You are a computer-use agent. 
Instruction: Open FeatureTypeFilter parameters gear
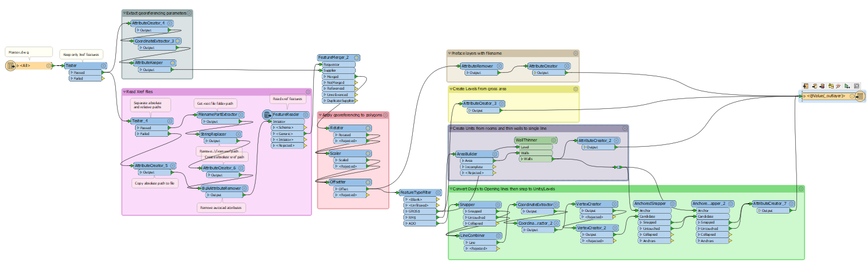(438, 192)
